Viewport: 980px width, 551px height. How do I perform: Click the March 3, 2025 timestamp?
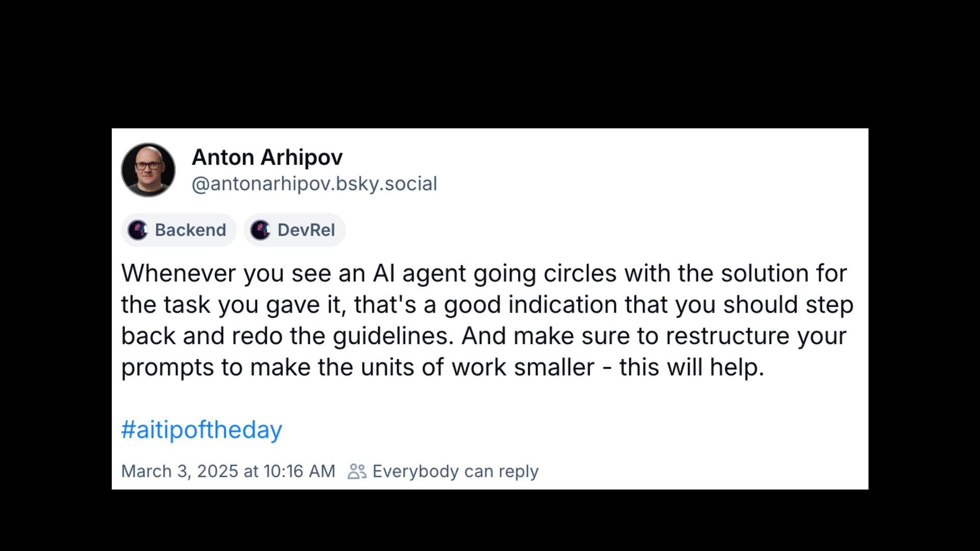point(228,471)
